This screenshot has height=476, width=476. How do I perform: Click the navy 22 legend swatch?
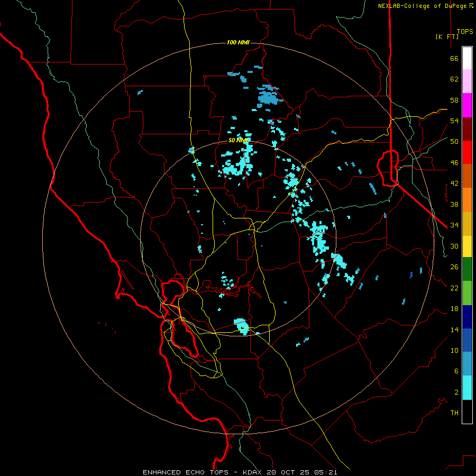(x=467, y=317)
